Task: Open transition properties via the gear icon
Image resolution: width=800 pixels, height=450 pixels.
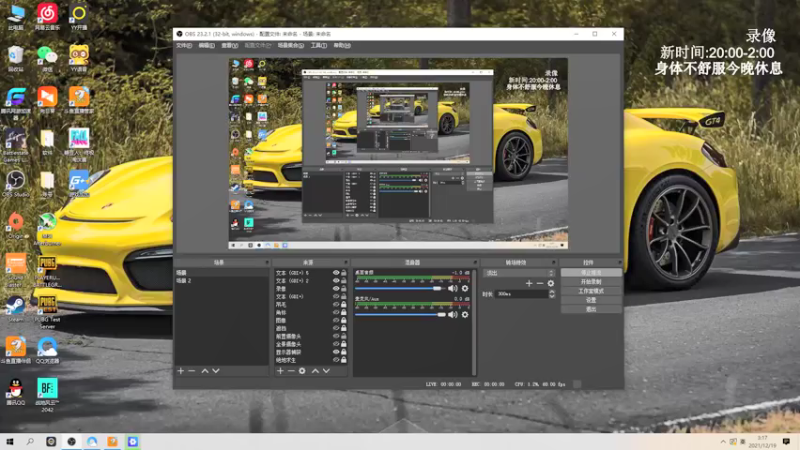Action: 551,283
